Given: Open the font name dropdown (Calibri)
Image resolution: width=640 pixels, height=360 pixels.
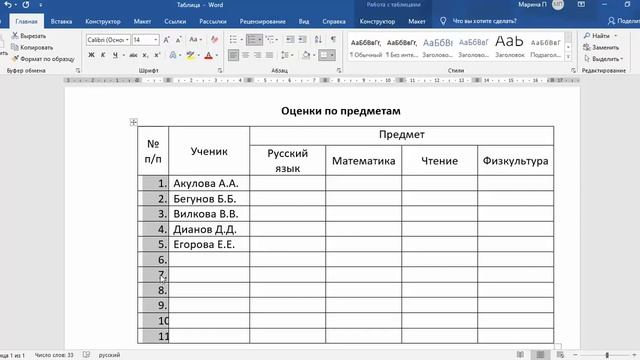Looking at the screenshot, I should pos(127,40).
